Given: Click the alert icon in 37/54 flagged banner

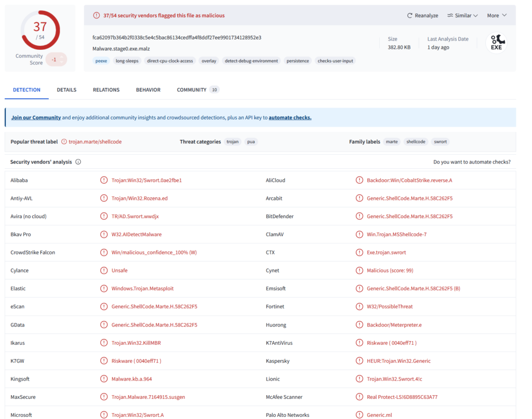Looking at the screenshot, I should click(96, 16).
